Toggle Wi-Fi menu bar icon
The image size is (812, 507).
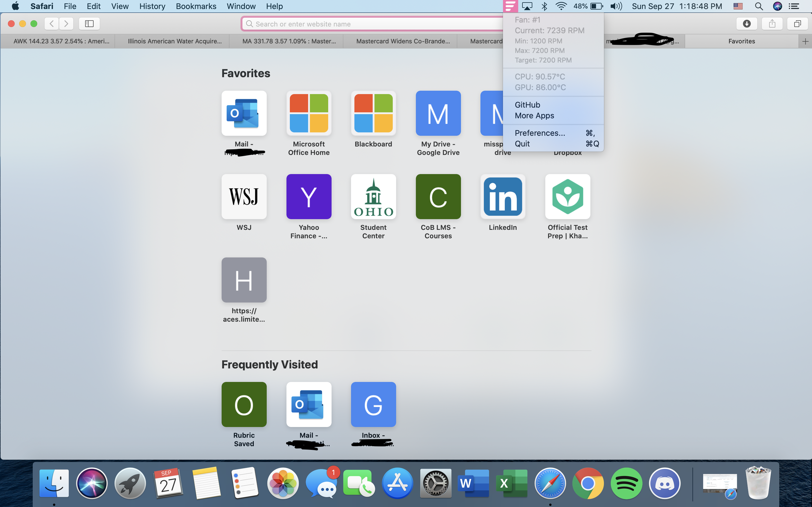pyautogui.click(x=561, y=6)
